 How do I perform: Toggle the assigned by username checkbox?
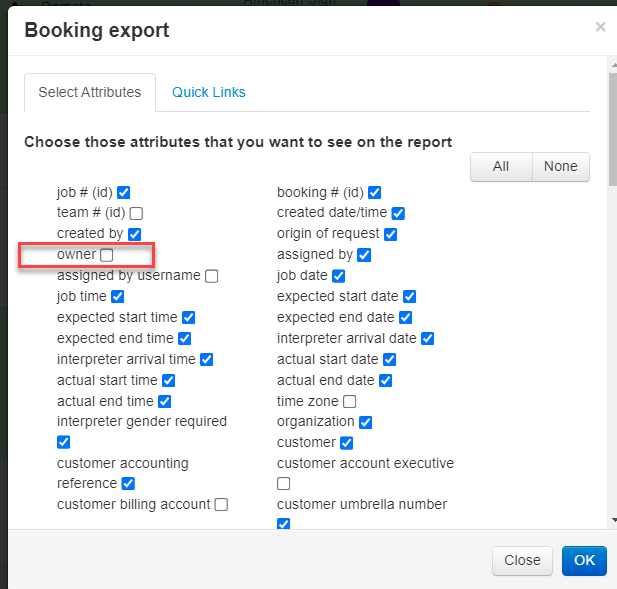tap(211, 276)
